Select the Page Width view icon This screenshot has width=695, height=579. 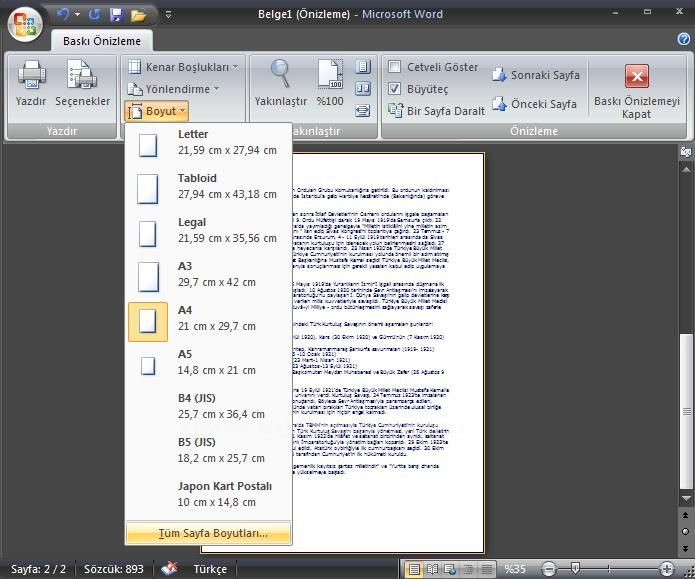[363, 110]
